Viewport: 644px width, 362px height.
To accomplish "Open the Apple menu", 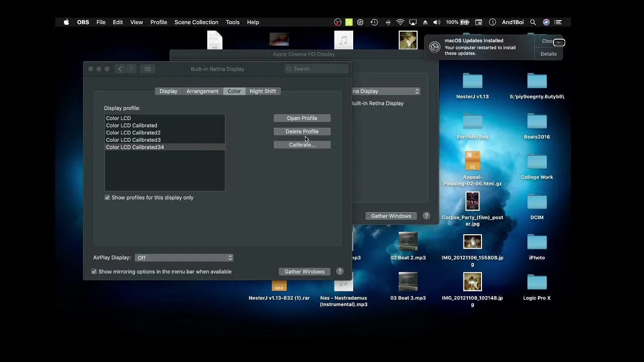I will (66, 22).
